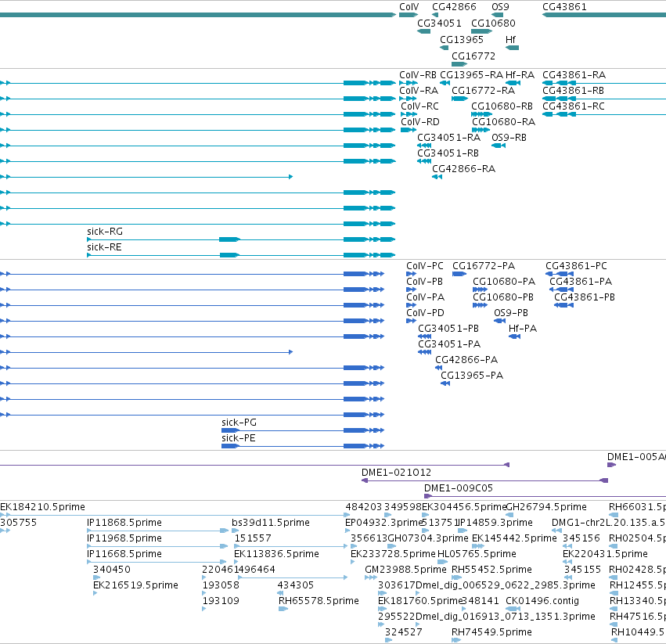Select the CG42866-PA protein label
Viewport: 666px width, 644px height.
(466, 361)
